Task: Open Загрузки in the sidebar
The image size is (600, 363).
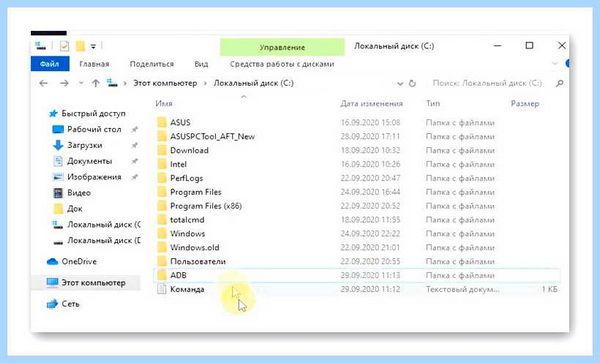Action: (x=85, y=145)
